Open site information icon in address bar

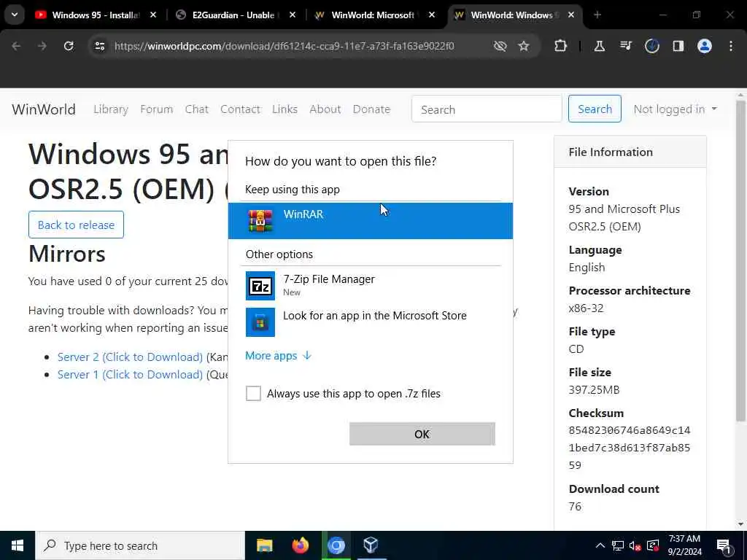[99, 46]
